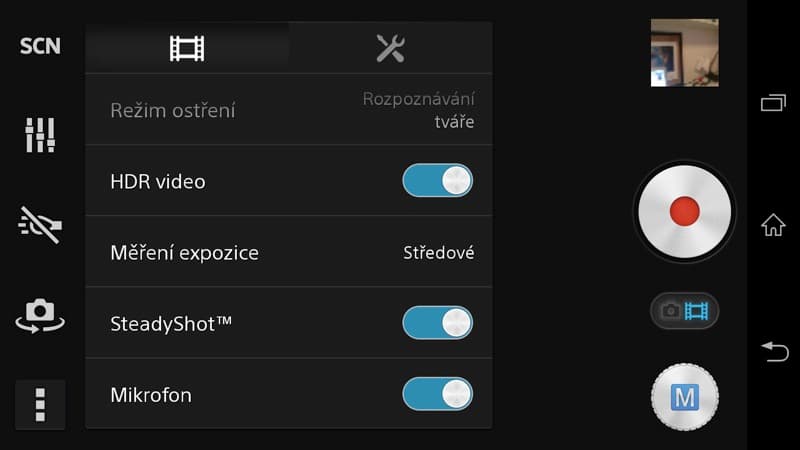
Task: Select the video settings filmstrip tab
Action: click(187, 48)
